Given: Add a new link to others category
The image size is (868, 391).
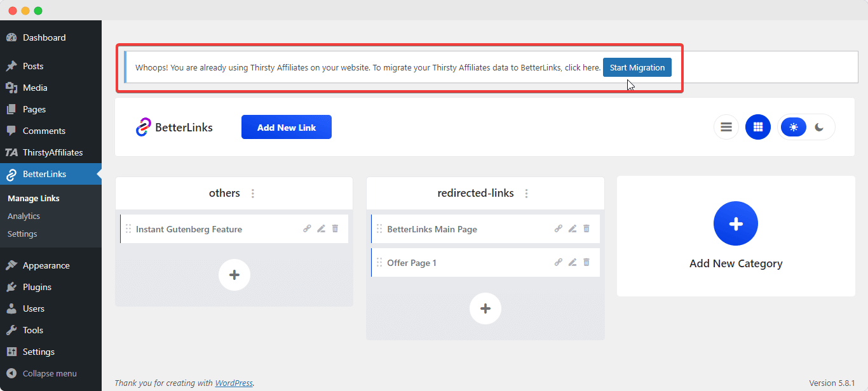Looking at the screenshot, I should (234, 275).
